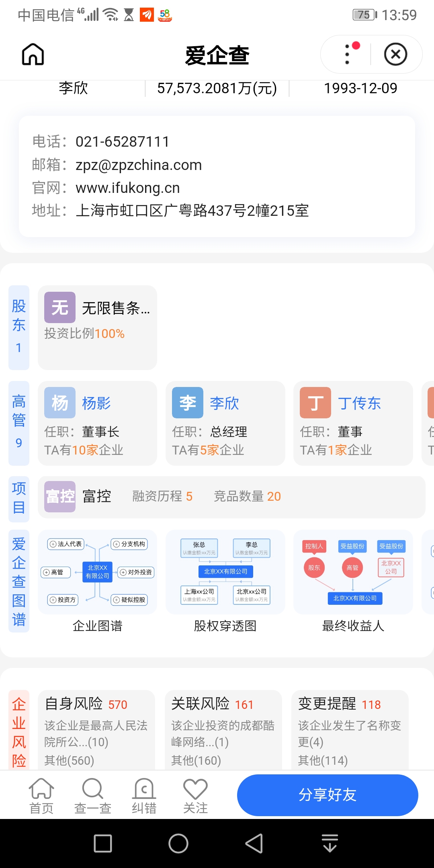Tap the 关注 heart icon
This screenshot has height=868, width=434.
pos(195,796)
